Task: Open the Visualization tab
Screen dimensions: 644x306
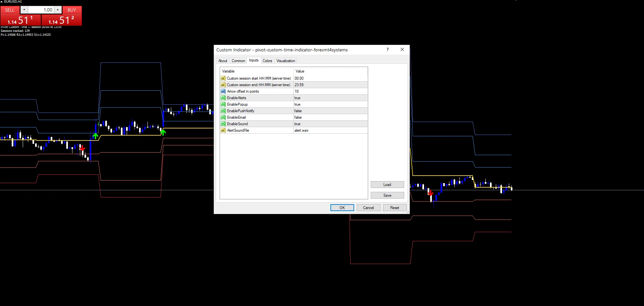Action: [x=286, y=61]
